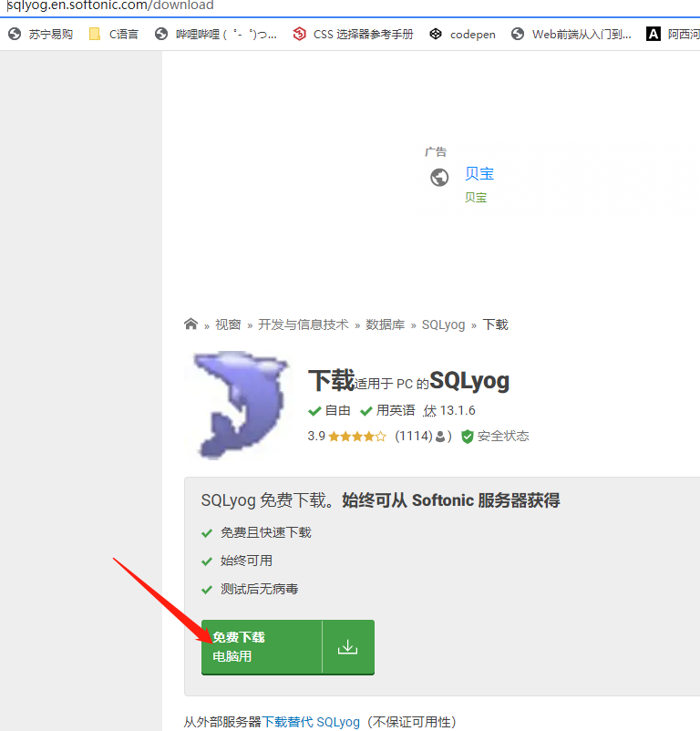
Task: Click the green shield 安全状态 icon
Action: (467, 437)
